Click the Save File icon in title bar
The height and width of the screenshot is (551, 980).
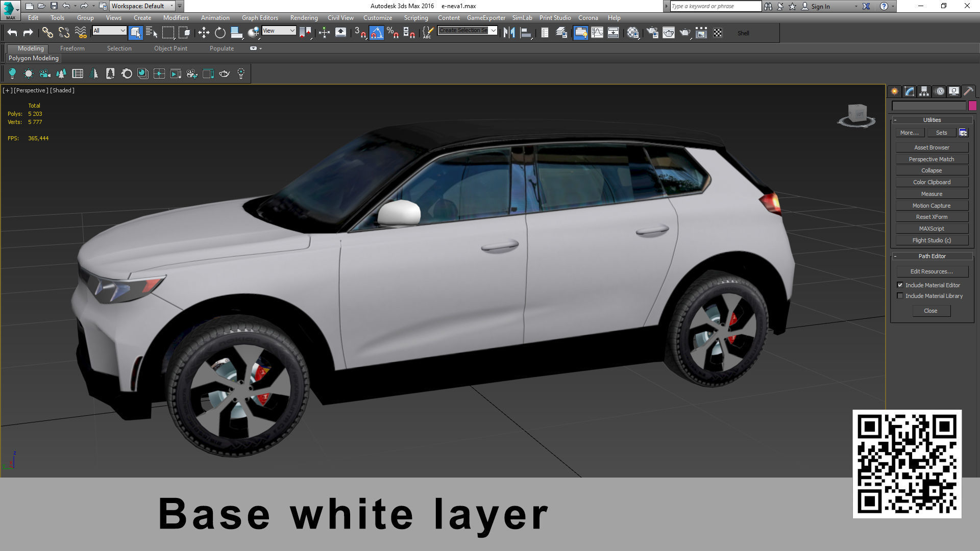[54, 6]
